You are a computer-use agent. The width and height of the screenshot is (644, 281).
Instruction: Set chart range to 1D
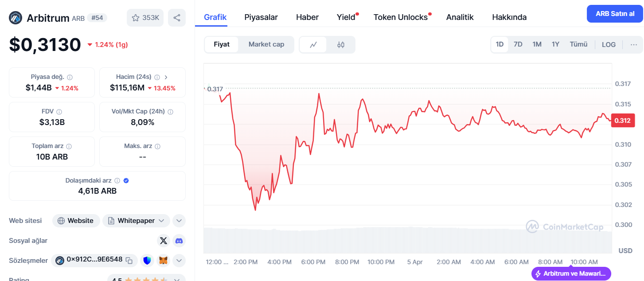[x=500, y=44]
